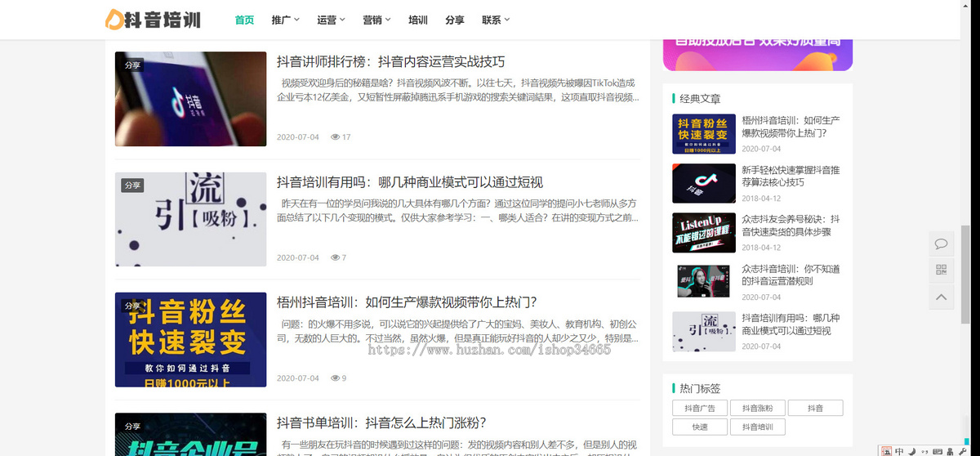Click the eye views icon showing 7
Image resolution: width=980 pixels, height=456 pixels.
click(335, 257)
